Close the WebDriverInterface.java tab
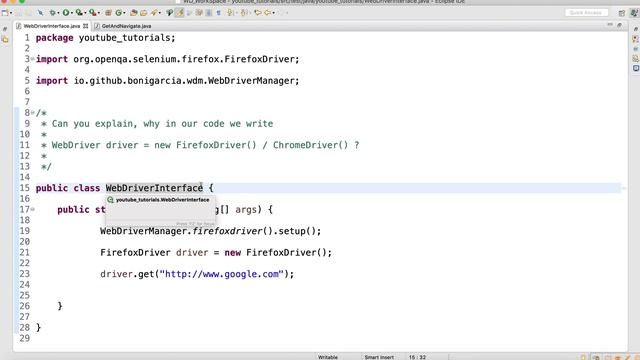The image size is (640, 360). 85,26
